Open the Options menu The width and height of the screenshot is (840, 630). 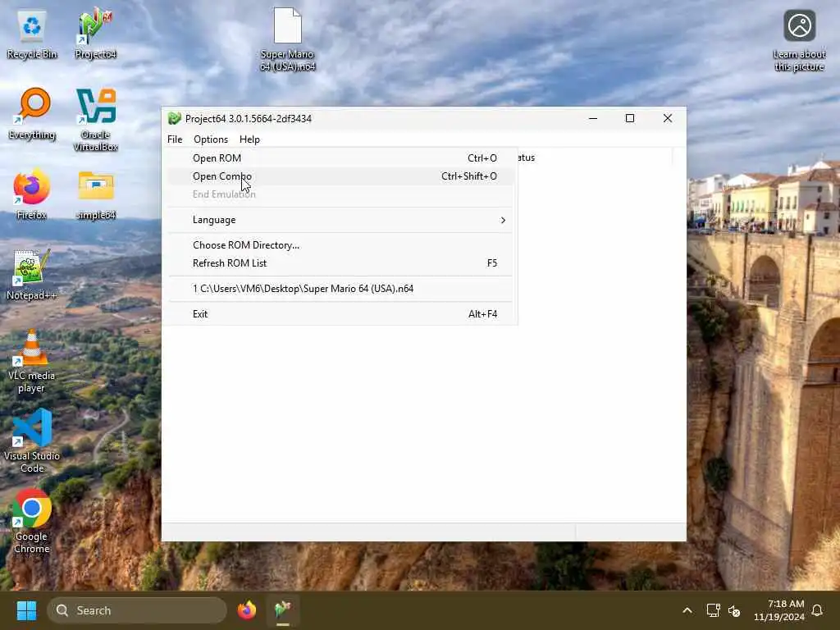(x=211, y=139)
